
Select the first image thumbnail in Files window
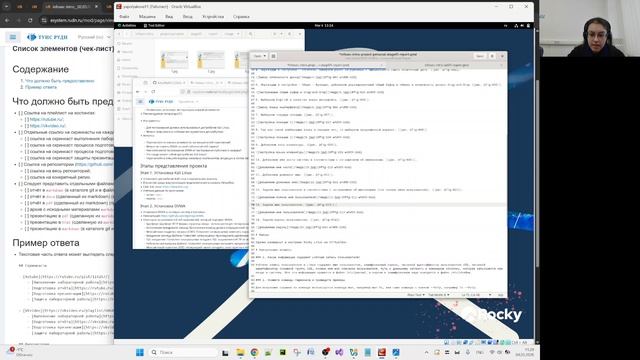pos(174,60)
